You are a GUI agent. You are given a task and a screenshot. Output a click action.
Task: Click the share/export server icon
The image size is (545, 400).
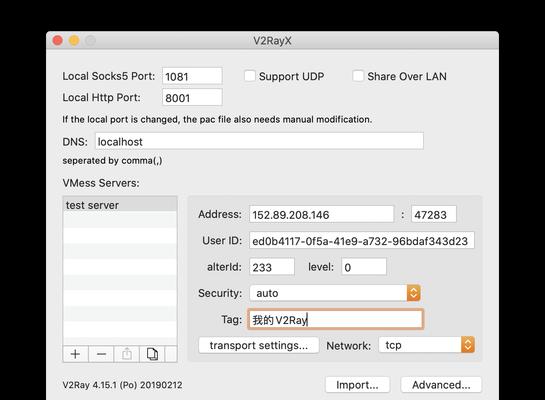(x=127, y=354)
